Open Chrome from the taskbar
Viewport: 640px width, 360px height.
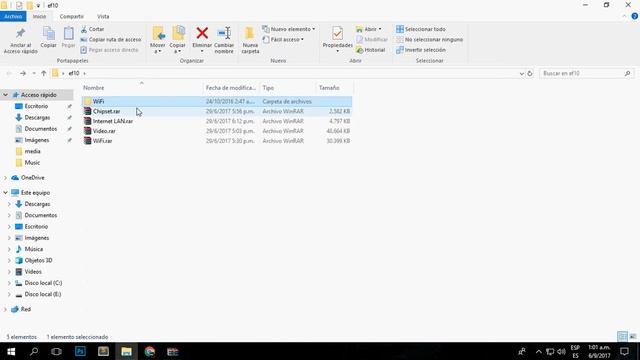click(x=149, y=351)
